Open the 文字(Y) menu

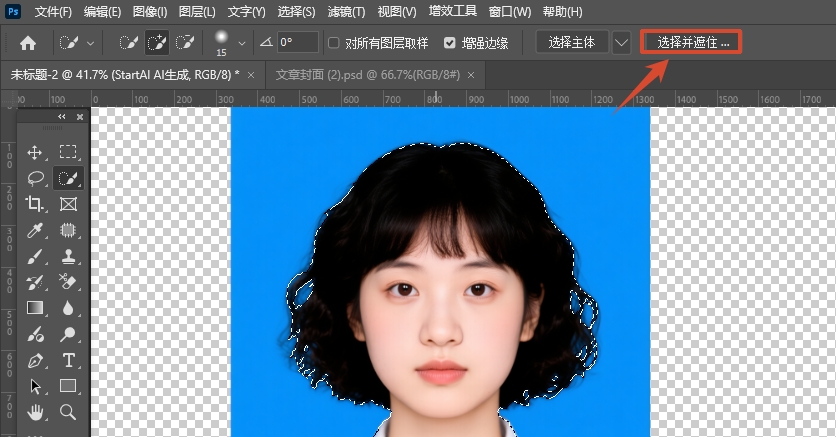pyautogui.click(x=246, y=11)
